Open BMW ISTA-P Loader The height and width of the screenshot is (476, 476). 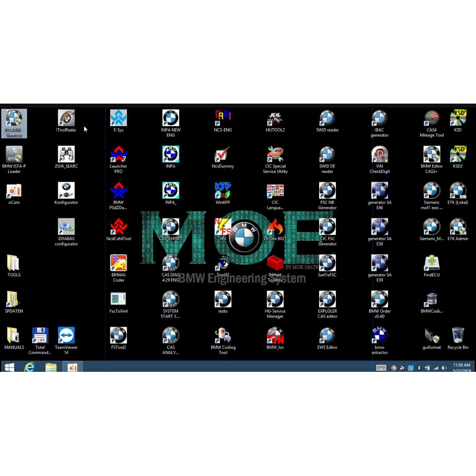pyautogui.click(x=14, y=160)
